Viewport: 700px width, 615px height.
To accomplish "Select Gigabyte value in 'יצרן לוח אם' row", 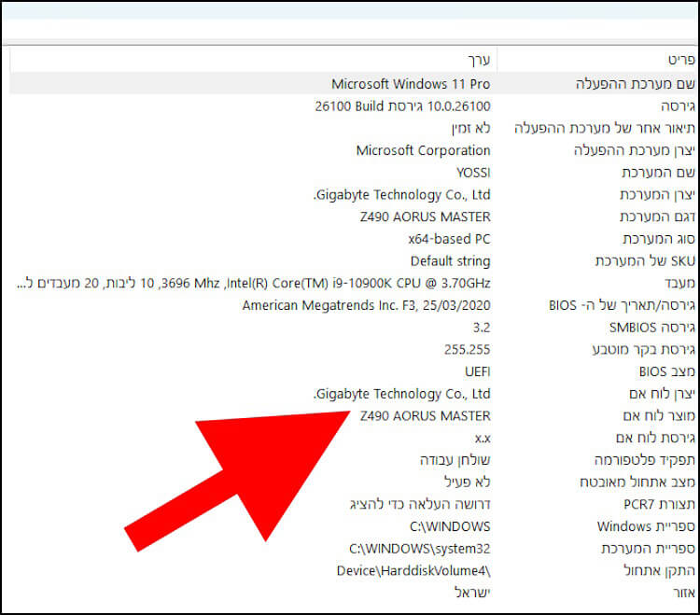I will tap(401, 394).
